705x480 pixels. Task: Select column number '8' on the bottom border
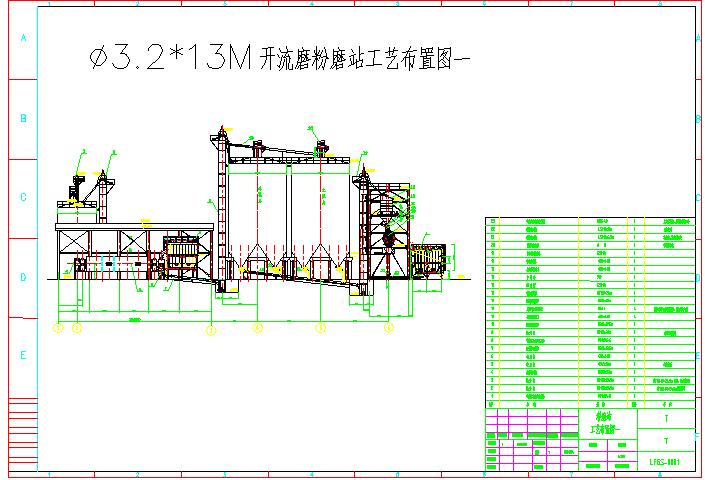tap(660, 475)
